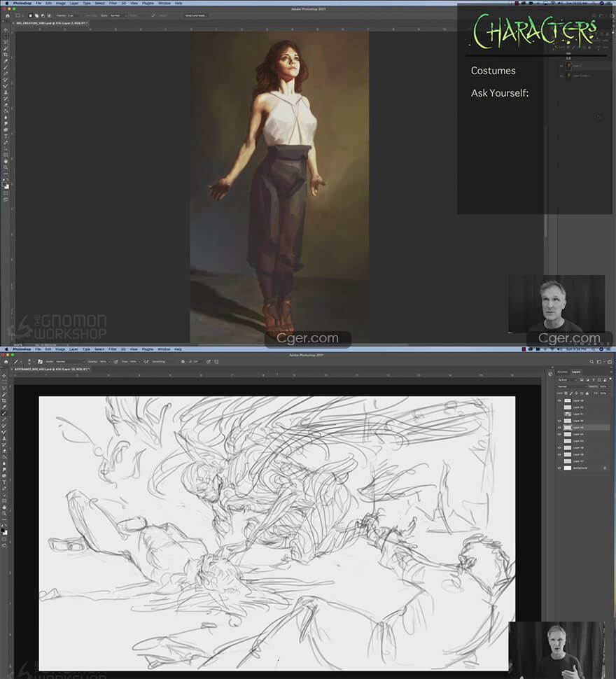Select the Lasso tool in painting window
This screenshot has width=616, height=679.
[x=5, y=43]
